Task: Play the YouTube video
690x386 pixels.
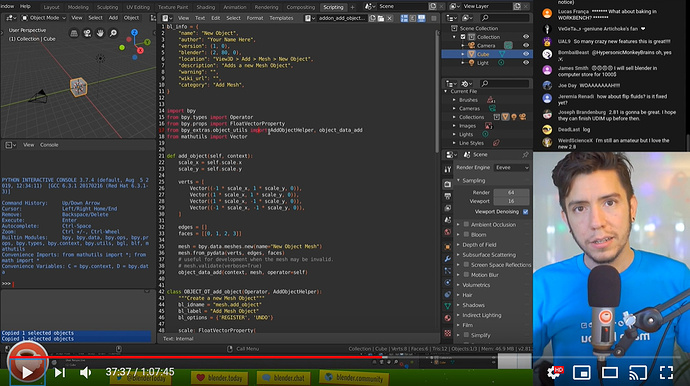Action: [x=27, y=372]
